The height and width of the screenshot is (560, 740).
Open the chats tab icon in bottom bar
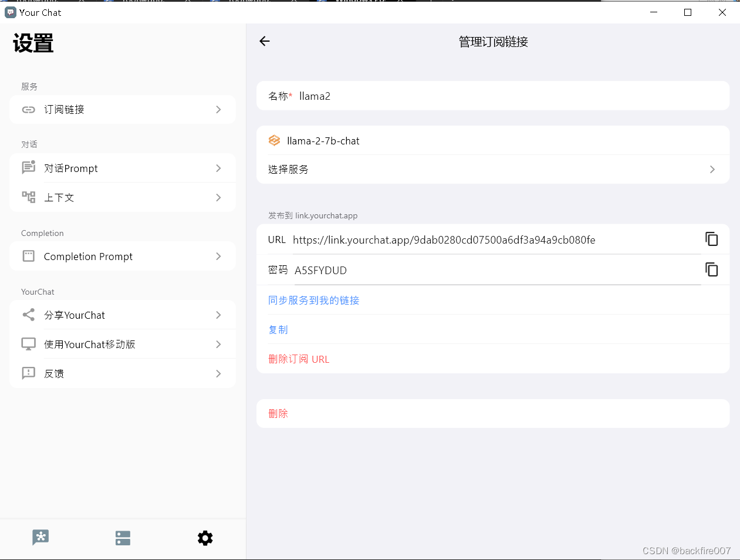40,538
